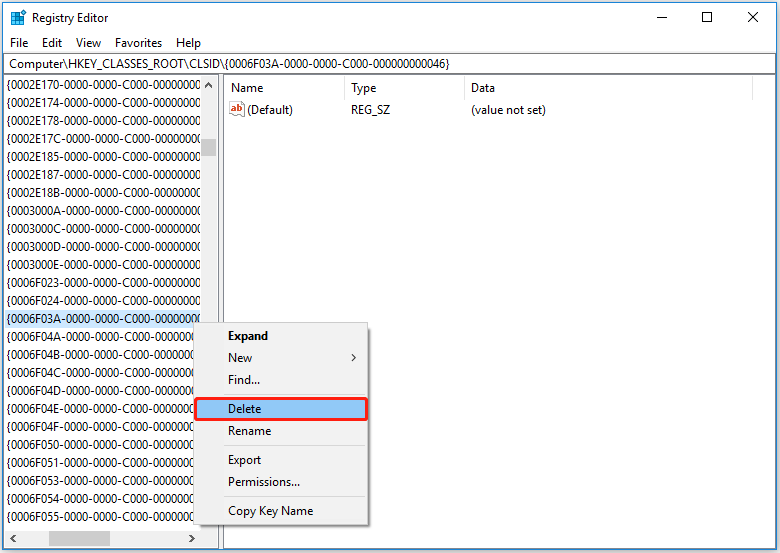Choose Permissions... in the context menu
This screenshot has height=553, width=780.
(281, 482)
